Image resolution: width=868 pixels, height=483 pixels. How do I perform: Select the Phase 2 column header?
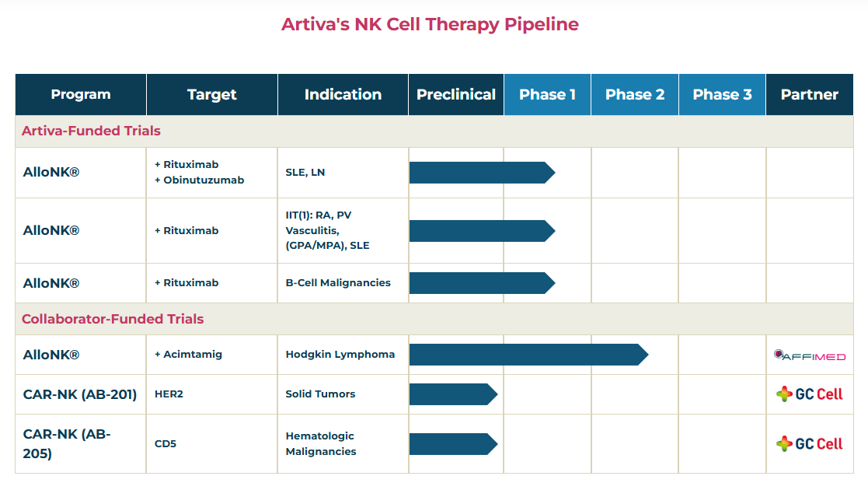[x=635, y=95]
